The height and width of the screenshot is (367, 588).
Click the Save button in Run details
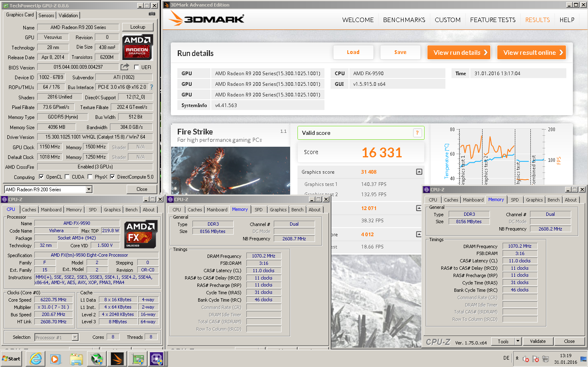point(400,52)
